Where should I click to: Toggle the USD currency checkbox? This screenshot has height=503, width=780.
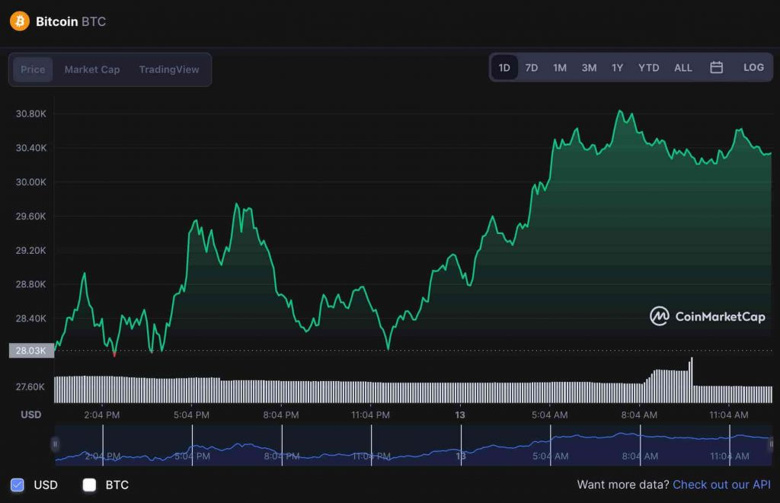click(x=17, y=485)
